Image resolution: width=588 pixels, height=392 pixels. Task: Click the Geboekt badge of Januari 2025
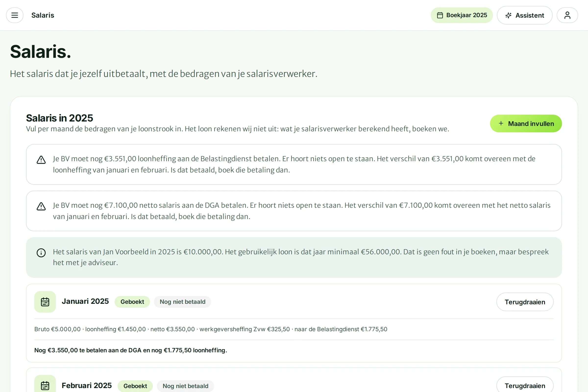[132, 302]
